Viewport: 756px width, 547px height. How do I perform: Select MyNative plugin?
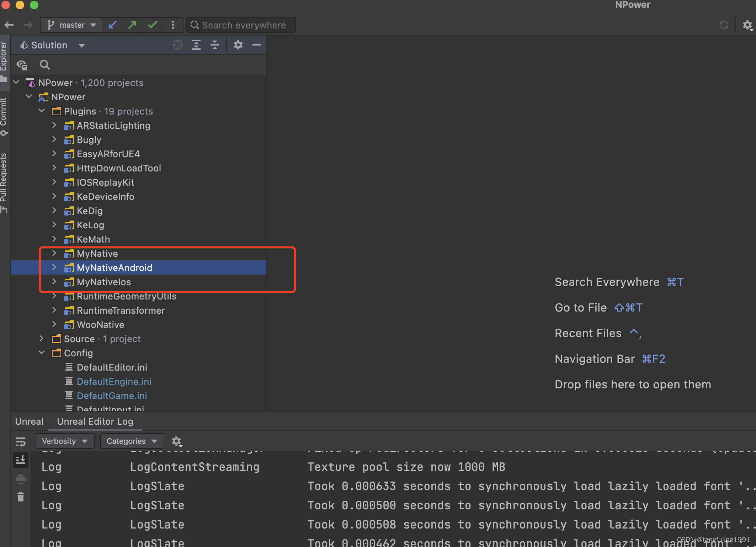tap(97, 254)
